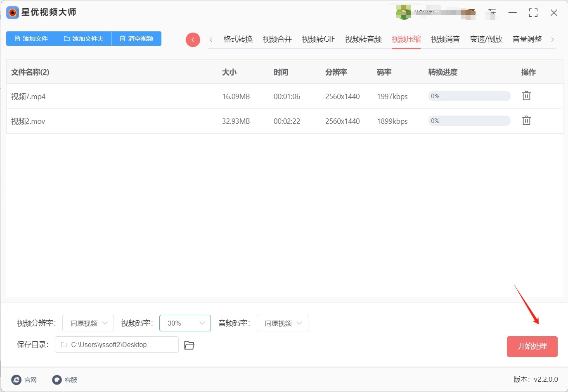This screenshot has width=568, height=392.
Task: Open the settings sliders icon in title bar
Action: (x=492, y=13)
